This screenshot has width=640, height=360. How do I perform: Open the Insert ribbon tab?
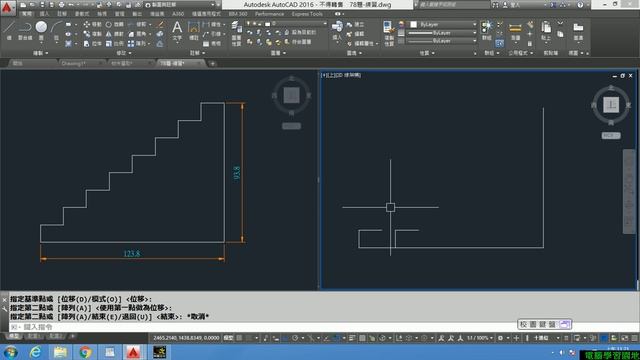point(44,14)
